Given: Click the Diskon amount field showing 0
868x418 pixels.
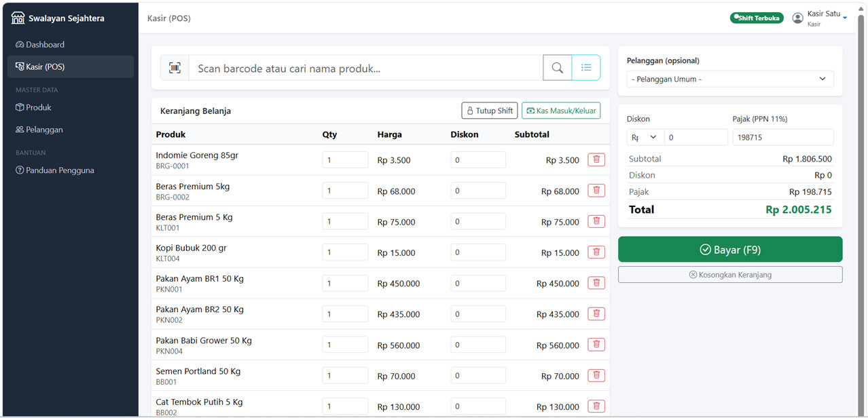Looking at the screenshot, I should (696, 137).
